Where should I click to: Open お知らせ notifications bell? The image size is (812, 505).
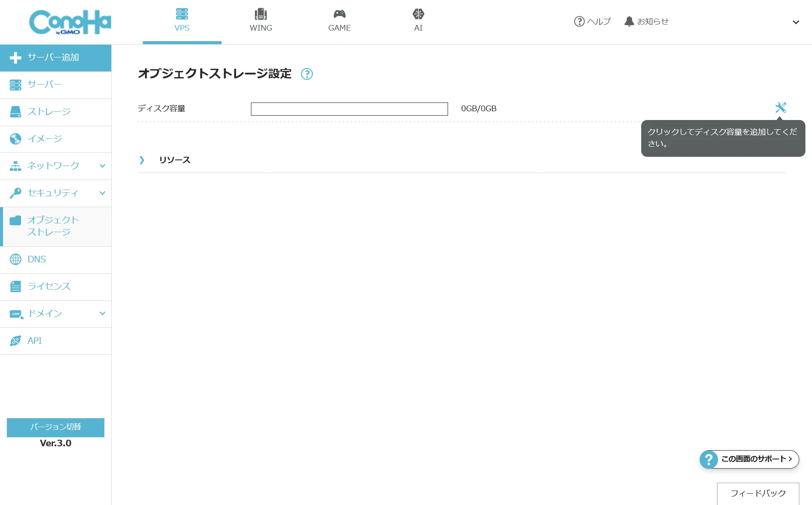(x=646, y=21)
